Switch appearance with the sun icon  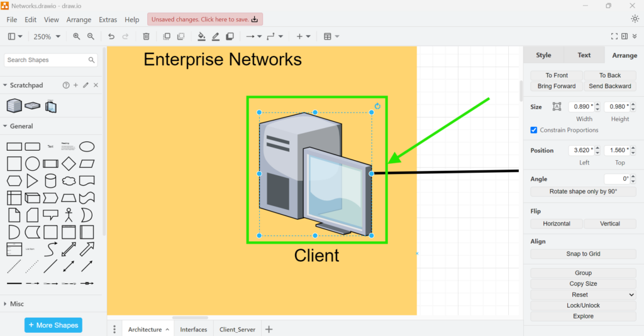[635, 19]
